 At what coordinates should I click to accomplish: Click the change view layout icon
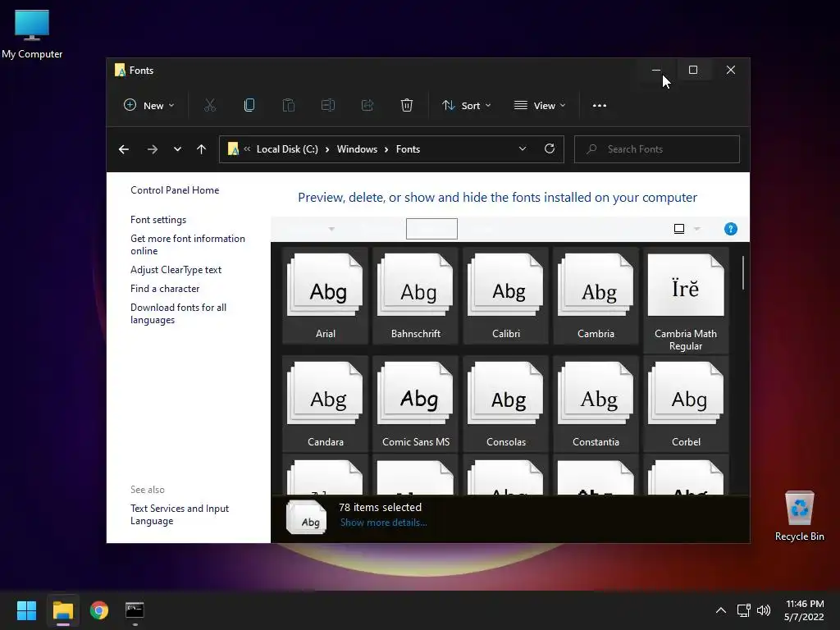point(679,230)
